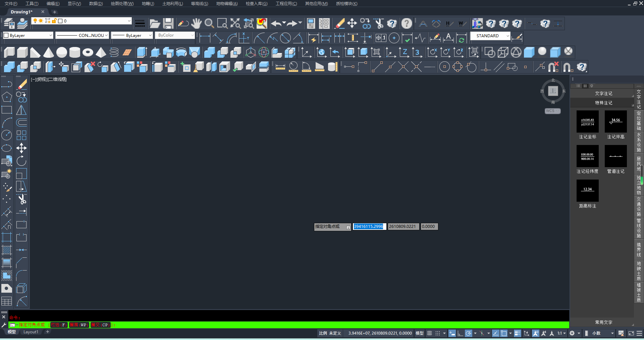
Task: Select the Torus modeling tool
Action: pos(88,52)
